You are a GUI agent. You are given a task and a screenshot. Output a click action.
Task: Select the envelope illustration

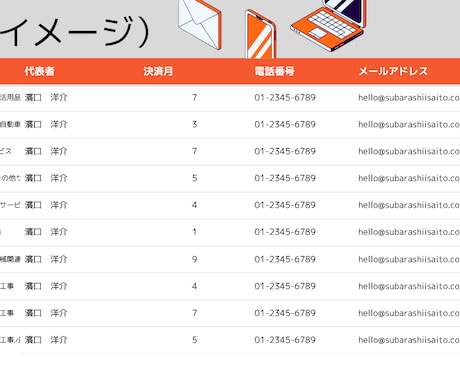[200, 24]
